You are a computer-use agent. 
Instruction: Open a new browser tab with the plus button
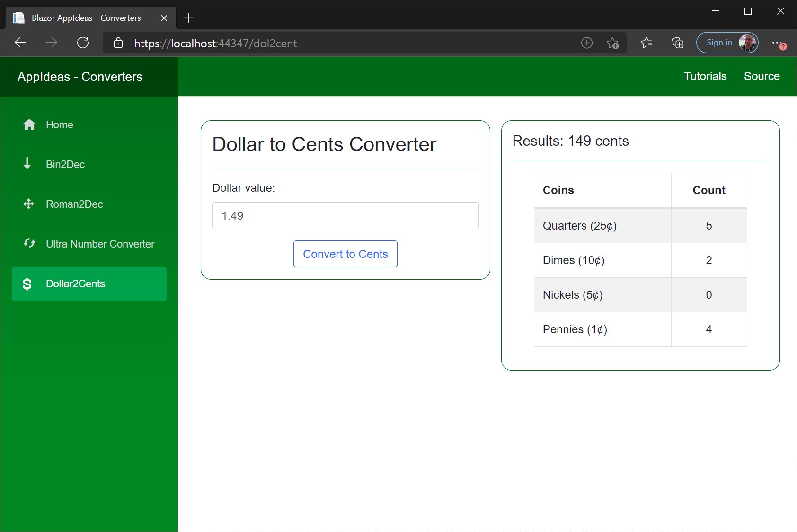[x=188, y=18]
